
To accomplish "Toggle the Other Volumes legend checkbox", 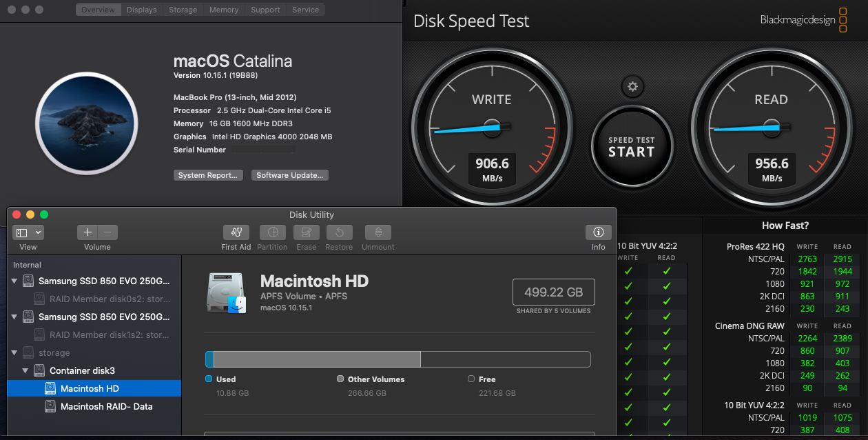I will click(x=340, y=379).
